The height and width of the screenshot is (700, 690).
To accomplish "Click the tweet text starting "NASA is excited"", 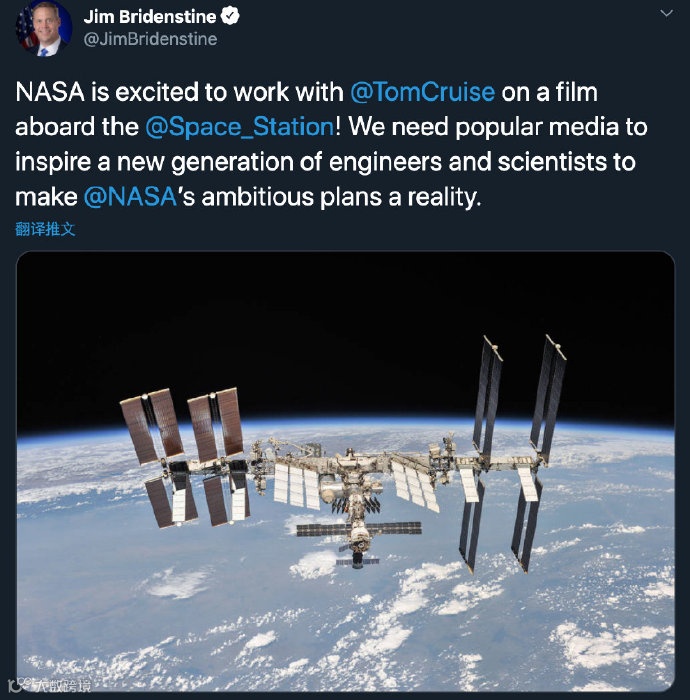I will (180, 93).
